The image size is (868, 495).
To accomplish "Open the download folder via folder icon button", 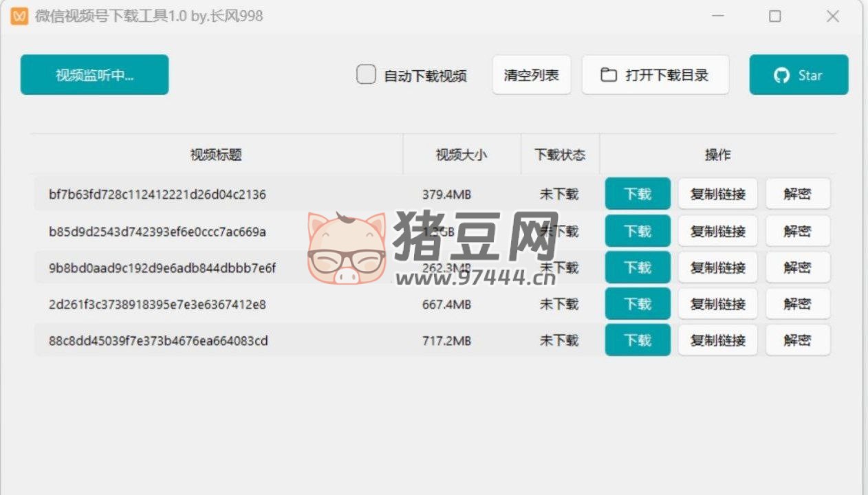I will [655, 75].
